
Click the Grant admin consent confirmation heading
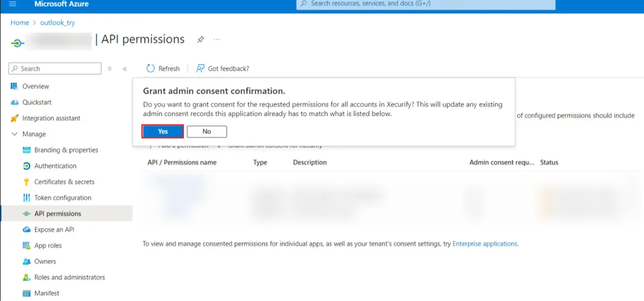(x=214, y=91)
